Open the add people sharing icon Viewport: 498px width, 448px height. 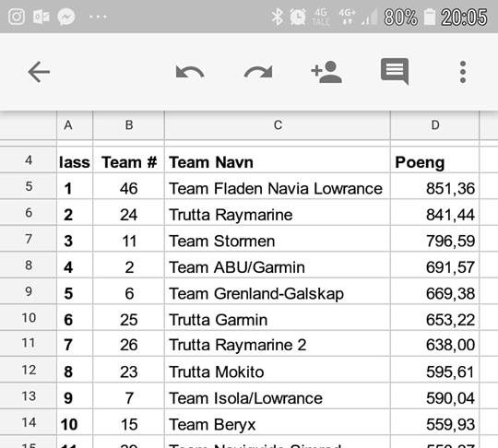pos(326,72)
